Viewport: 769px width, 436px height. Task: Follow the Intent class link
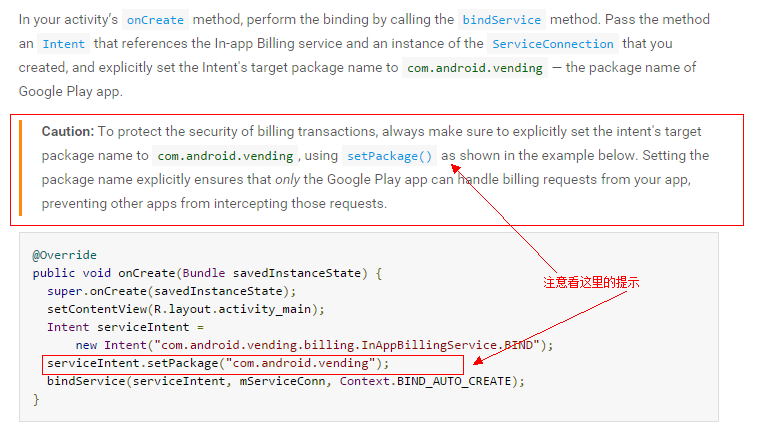(x=64, y=44)
